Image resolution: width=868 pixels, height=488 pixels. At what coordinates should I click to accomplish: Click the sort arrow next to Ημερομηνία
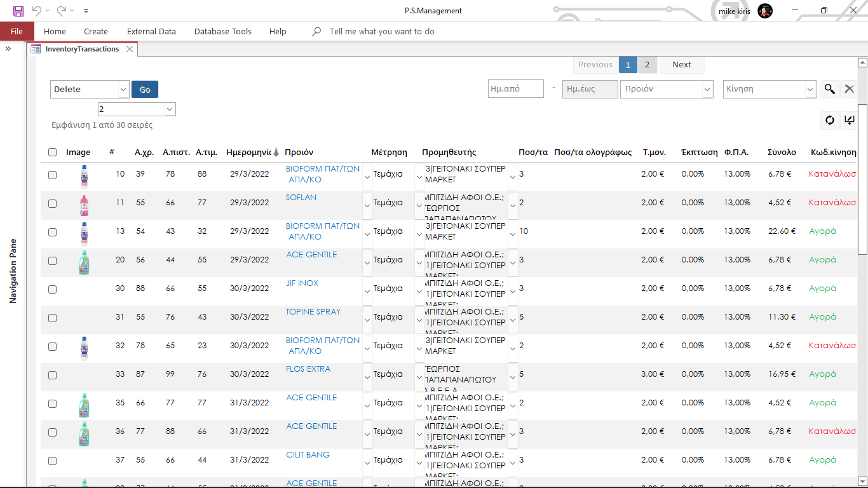click(276, 152)
